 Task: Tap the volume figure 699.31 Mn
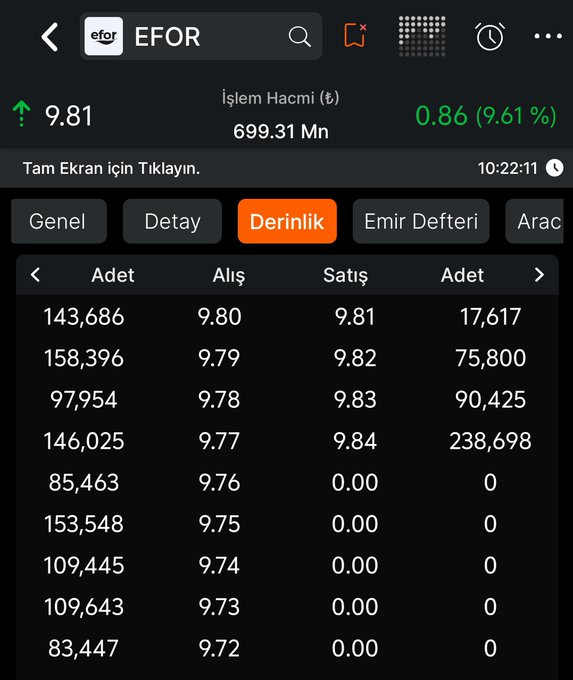click(281, 131)
